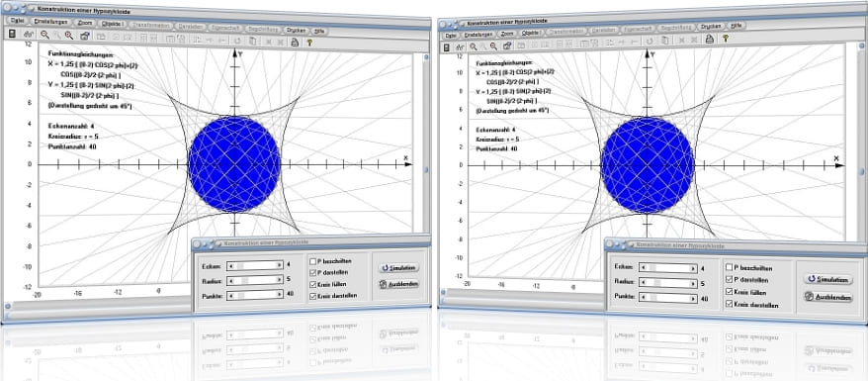868x381 pixels.
Task: Click the Radius slider track in right dialog
Action: (667, 283)
